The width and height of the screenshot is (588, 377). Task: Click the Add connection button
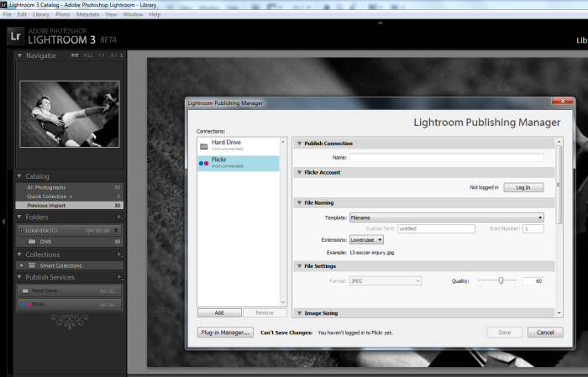click(x=219, y=312)
